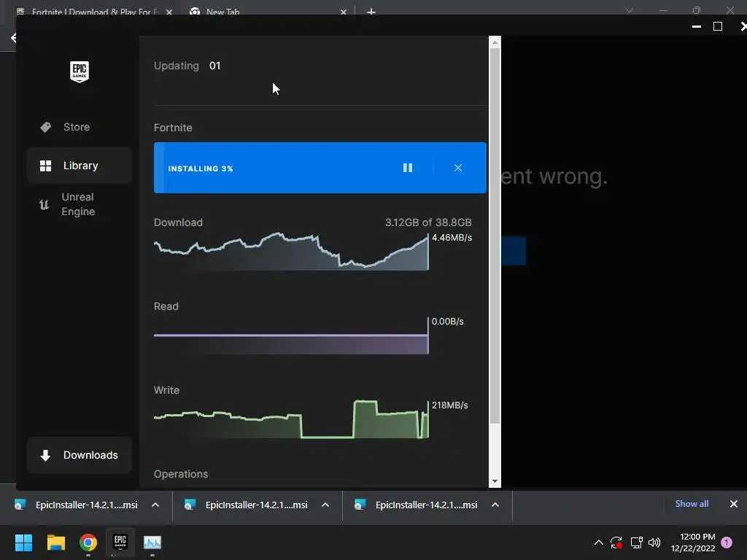Click the Epic Games logo in the sidebar

(x=80, y=71)
